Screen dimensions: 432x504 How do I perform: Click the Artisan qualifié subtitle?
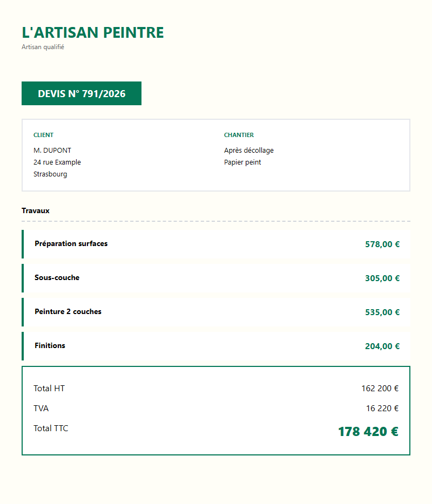click(x=43, y=47)
